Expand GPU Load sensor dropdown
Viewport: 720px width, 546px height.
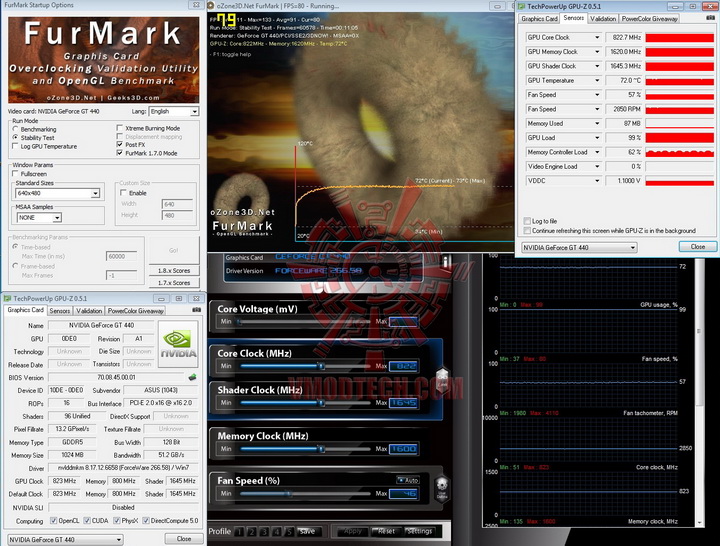[x=597, y=138]
